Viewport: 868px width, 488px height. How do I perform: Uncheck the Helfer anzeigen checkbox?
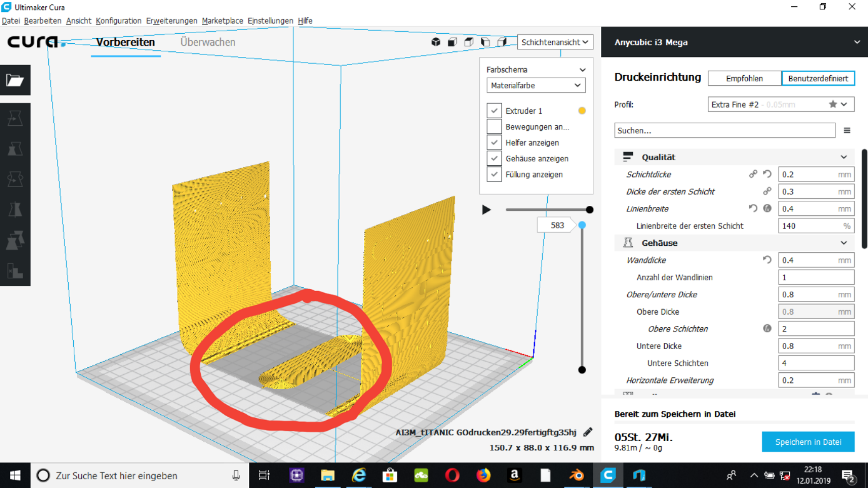[x=494, y=142]
